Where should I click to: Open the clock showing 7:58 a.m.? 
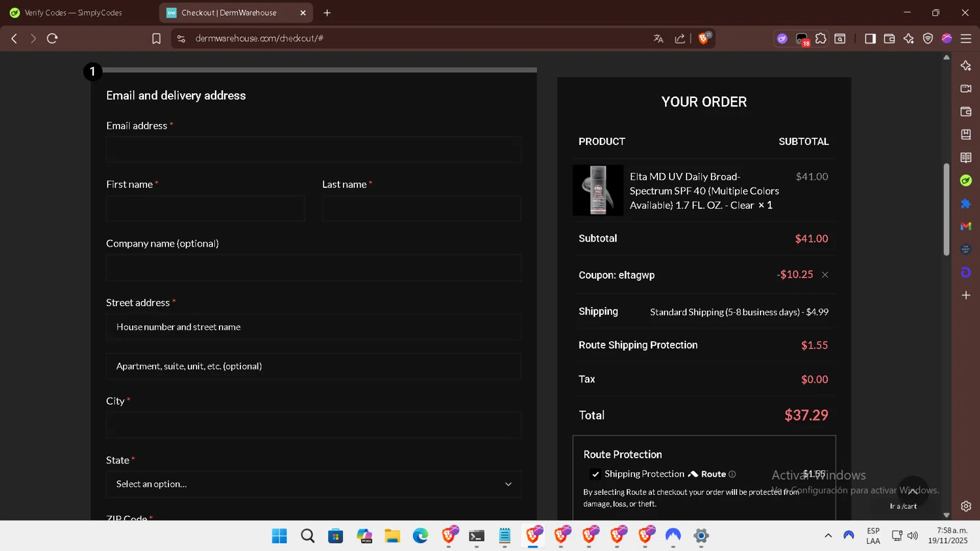[948, 535]
